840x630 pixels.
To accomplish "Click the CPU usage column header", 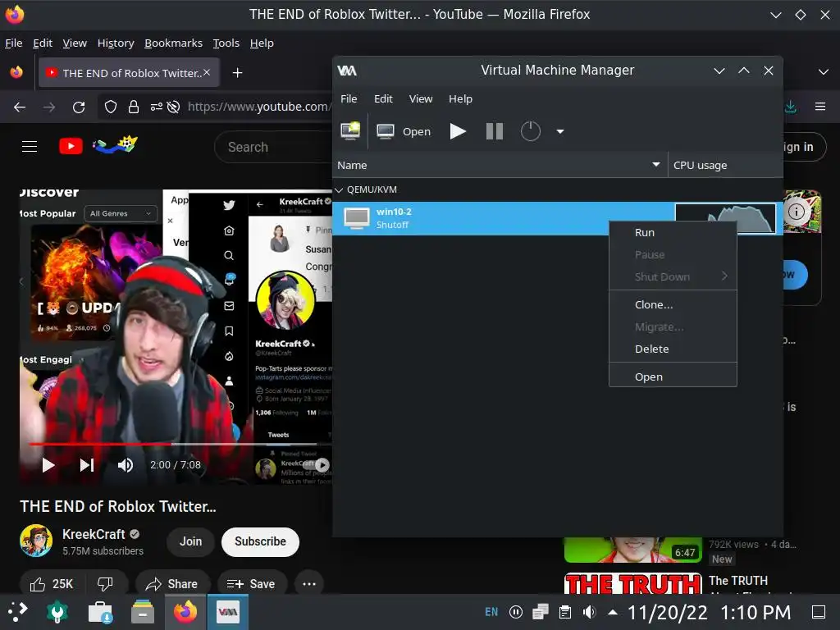I will click(x=725, y=165).
